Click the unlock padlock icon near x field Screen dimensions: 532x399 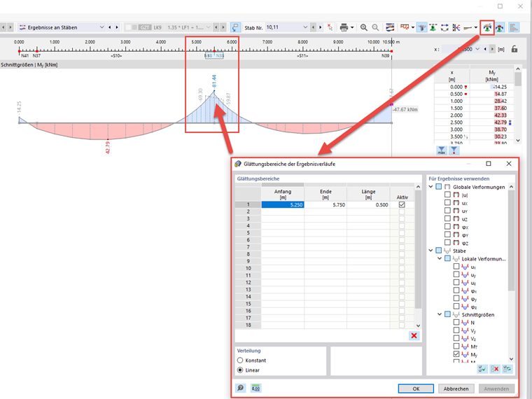point(514,49)
